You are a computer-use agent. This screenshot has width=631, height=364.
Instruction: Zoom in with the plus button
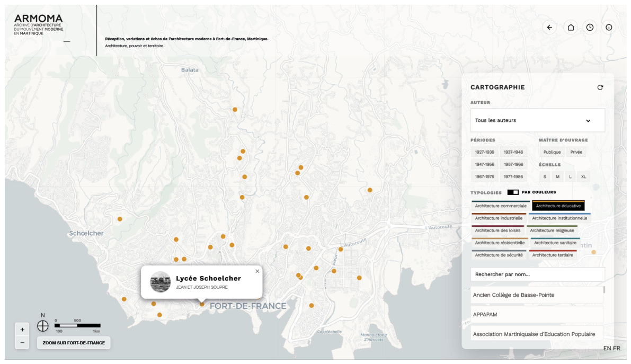click(x=22, y=330)
